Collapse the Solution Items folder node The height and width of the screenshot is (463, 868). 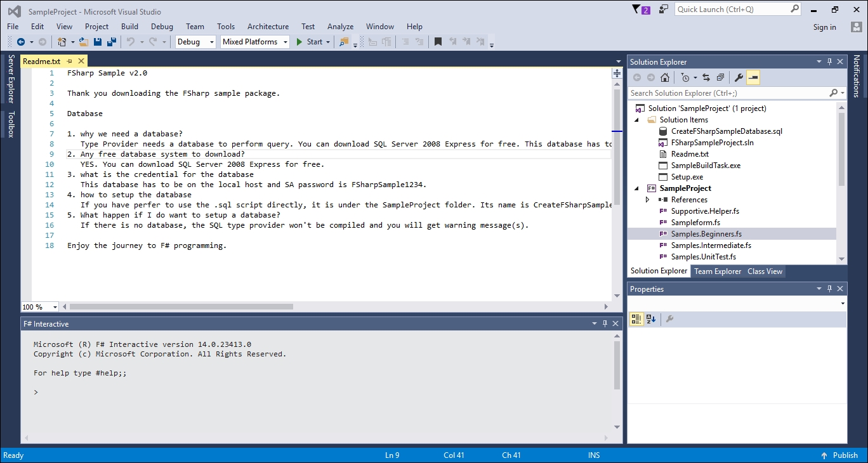[636, 120]
